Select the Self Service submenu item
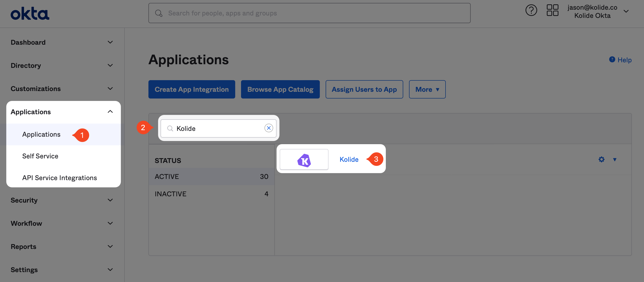The width and height of the screenshot is (644, 282). pos(40,156)
